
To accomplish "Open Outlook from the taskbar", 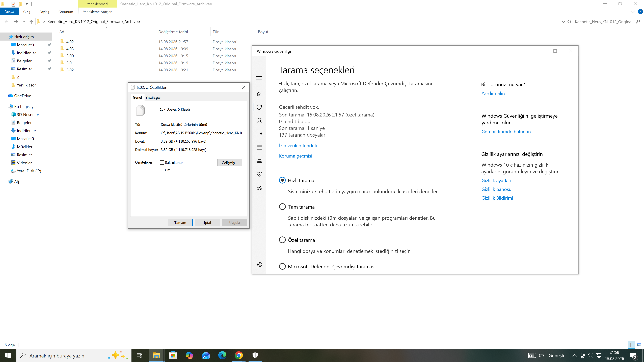I will (206, 355).
